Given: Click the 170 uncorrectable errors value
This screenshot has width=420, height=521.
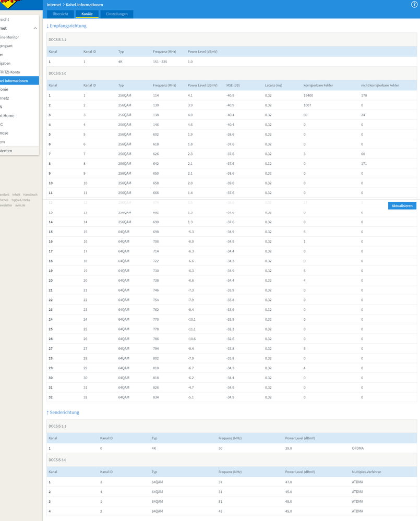Looking at the screenshot, I should click(364, 95).
